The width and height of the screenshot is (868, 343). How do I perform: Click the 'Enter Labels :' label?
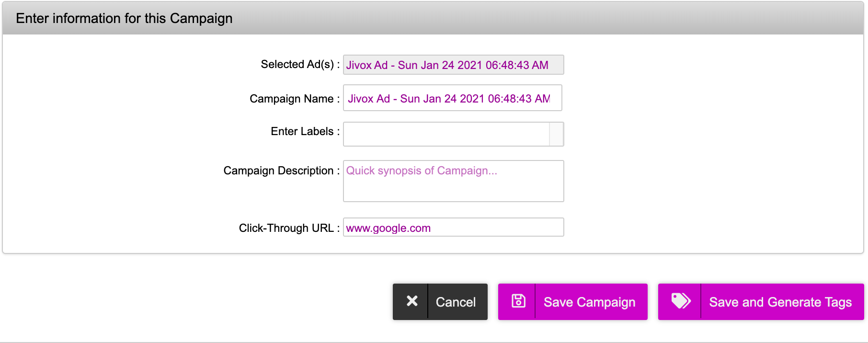point(305,131)
